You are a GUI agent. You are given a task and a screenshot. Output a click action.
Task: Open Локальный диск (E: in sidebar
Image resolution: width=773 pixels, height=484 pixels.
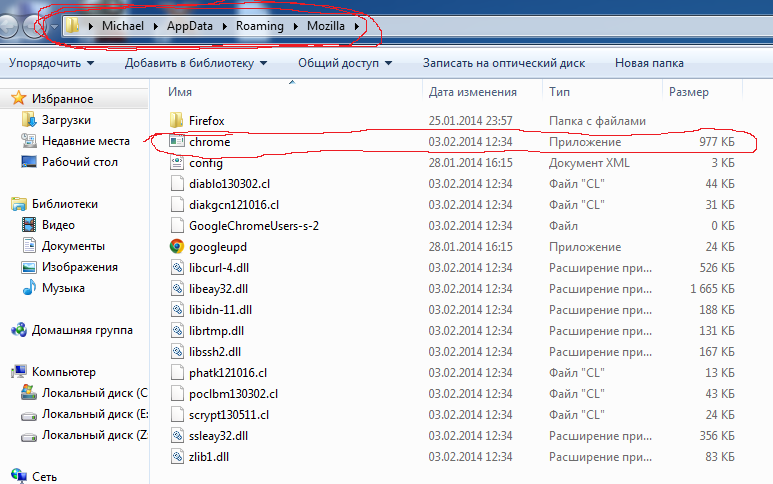pyautogui.click(x=95, y=414)
